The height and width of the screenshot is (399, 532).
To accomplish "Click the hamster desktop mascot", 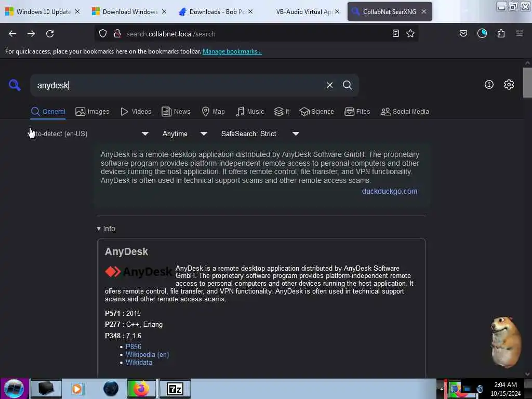I will coord(506,342).
